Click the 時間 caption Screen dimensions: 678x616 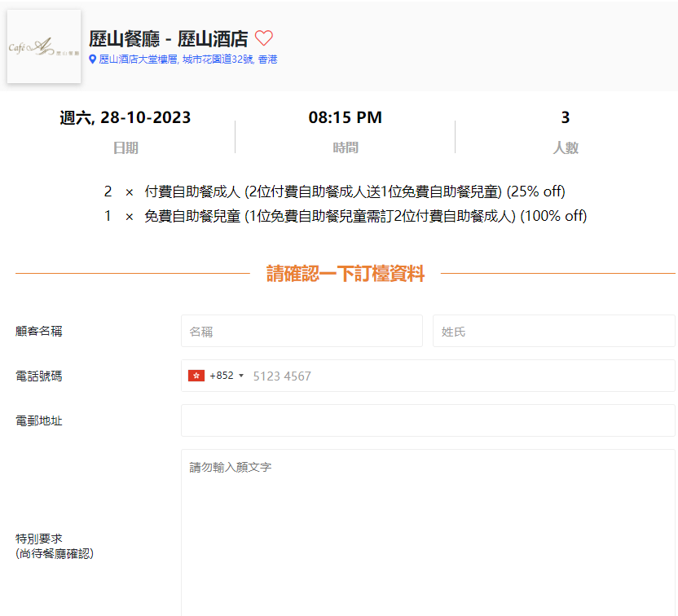(x=346, y=148)
